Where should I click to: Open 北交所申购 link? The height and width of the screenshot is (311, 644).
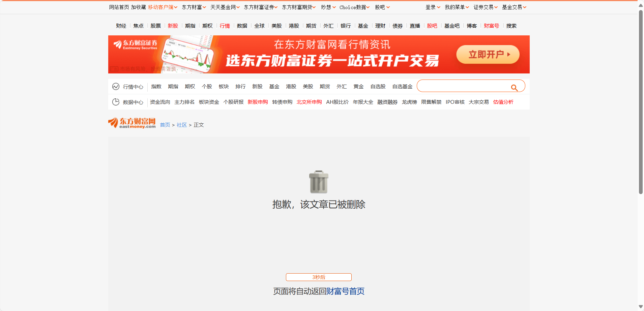(x=309, y=102)
